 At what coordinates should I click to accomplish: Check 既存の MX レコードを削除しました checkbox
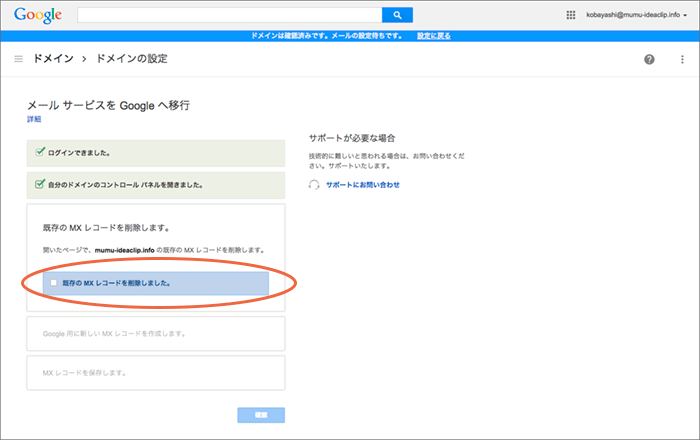click(54, 283)
